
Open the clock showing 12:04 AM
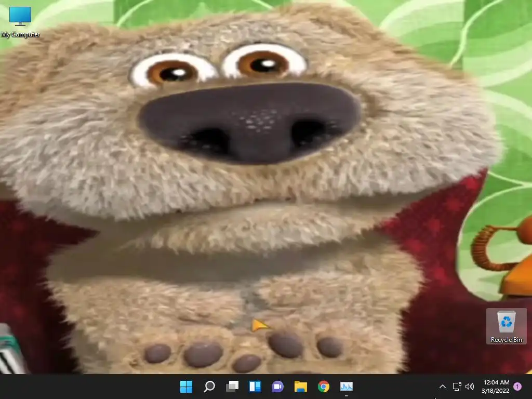[496, 382]
